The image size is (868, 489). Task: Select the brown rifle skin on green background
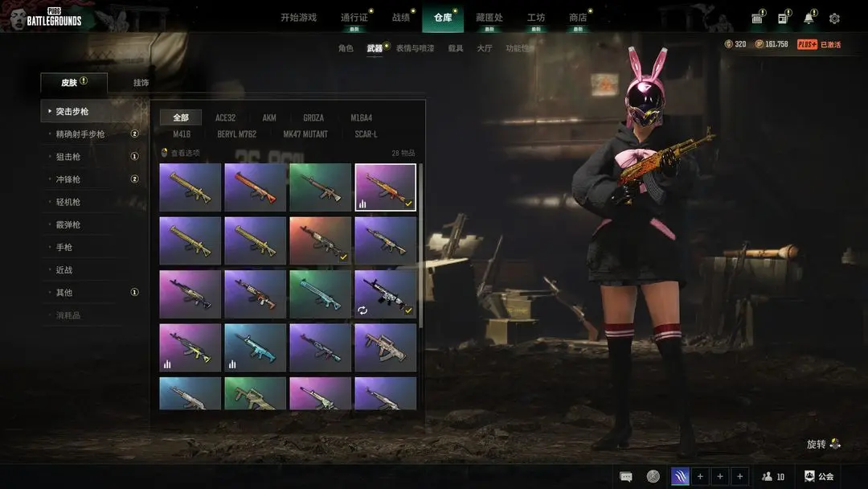click(x=321, y=187)
